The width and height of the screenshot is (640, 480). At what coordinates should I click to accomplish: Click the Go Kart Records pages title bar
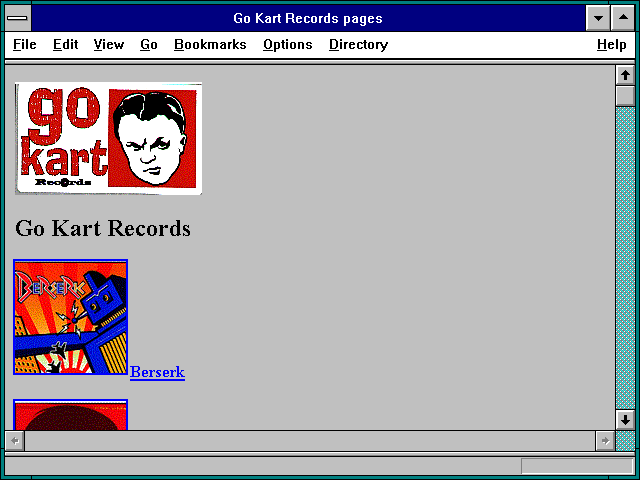[x=308, y=18]
